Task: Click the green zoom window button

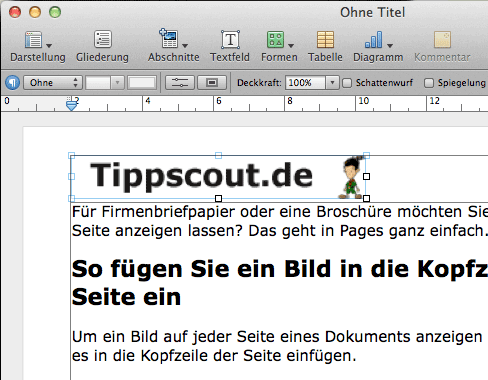Action: tap(55, 12)
